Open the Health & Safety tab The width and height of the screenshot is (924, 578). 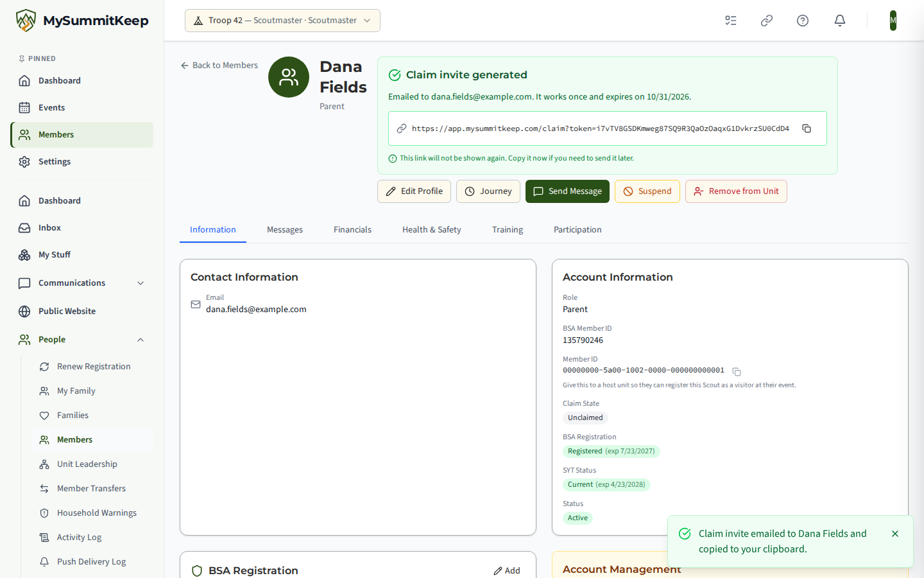[432, 230]
